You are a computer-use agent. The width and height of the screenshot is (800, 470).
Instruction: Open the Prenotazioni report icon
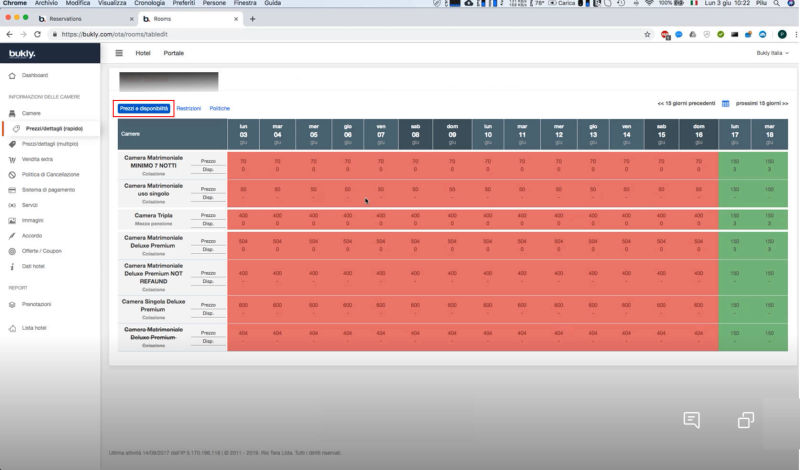(x=12, y=305)
